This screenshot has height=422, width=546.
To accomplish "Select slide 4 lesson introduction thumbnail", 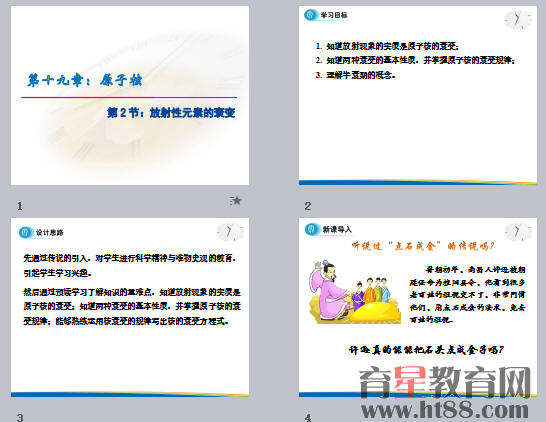I will click(418, 307).
